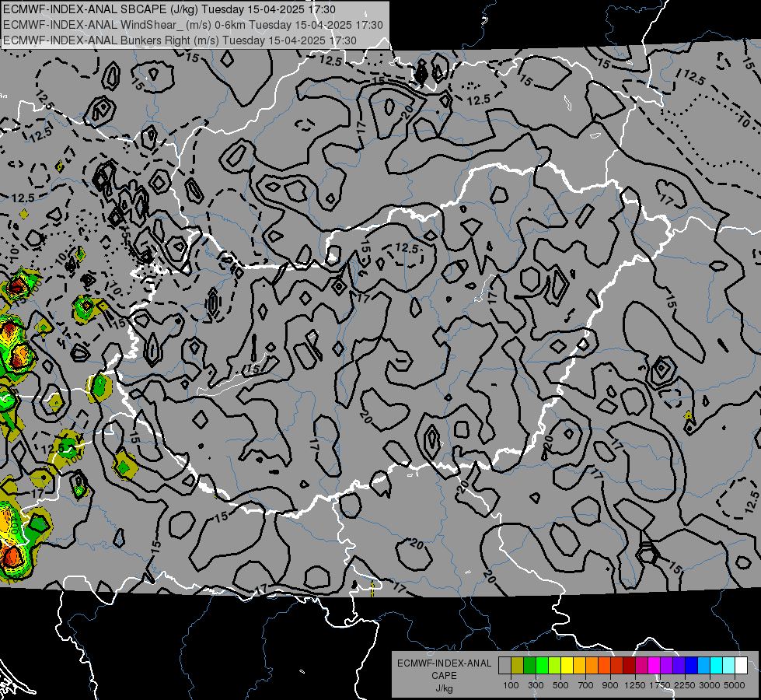The width and height of the screenshot is (761, 700).
Task: Click the gray swatch at the legend start
Action: tap(504, 665)
